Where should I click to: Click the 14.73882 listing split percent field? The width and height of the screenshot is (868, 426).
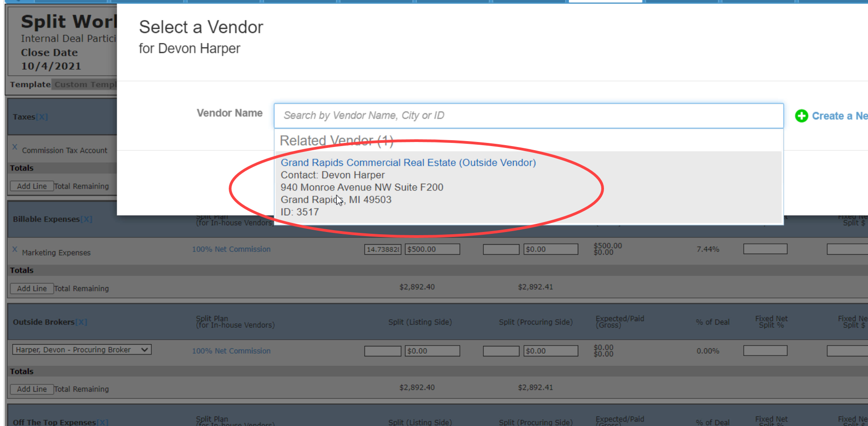click(x=383, y=249)
